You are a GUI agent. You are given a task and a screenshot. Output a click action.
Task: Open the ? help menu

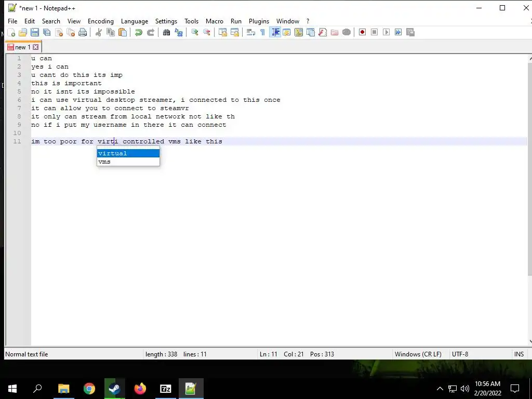(308, 21)
